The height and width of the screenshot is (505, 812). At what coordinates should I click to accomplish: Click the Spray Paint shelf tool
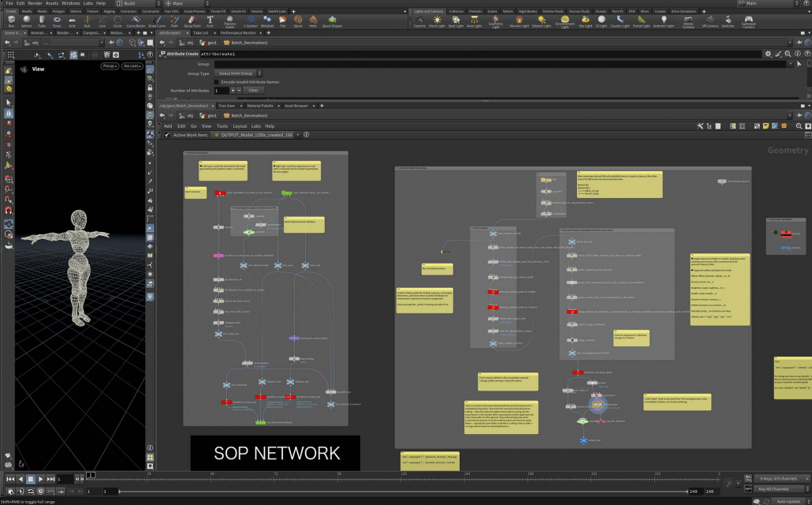[x=192, y=21]
